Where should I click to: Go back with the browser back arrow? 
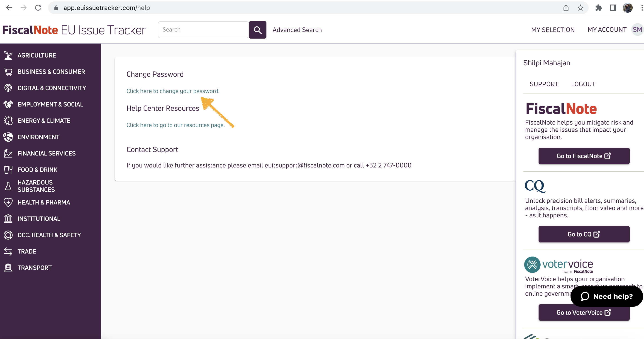point(9,8)
